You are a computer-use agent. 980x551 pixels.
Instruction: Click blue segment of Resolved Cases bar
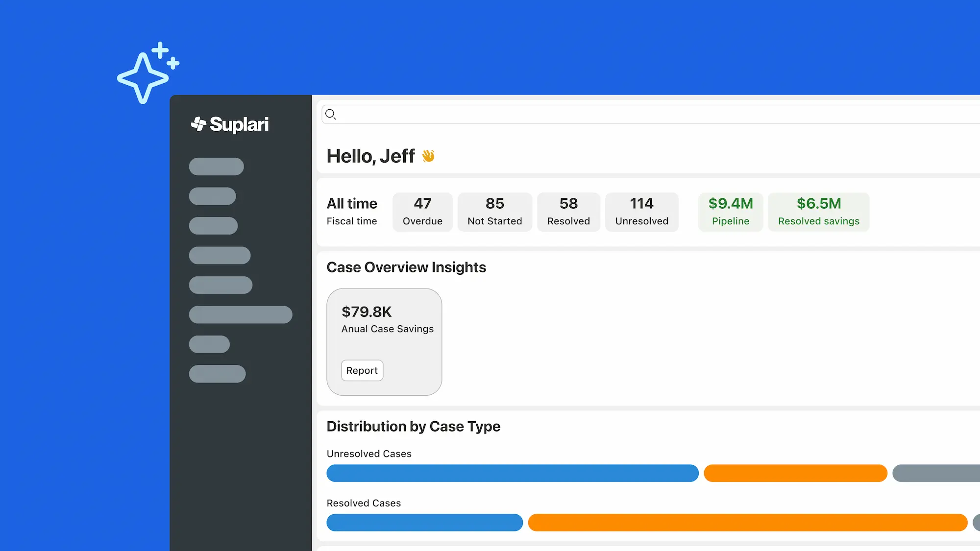point(424,523)
